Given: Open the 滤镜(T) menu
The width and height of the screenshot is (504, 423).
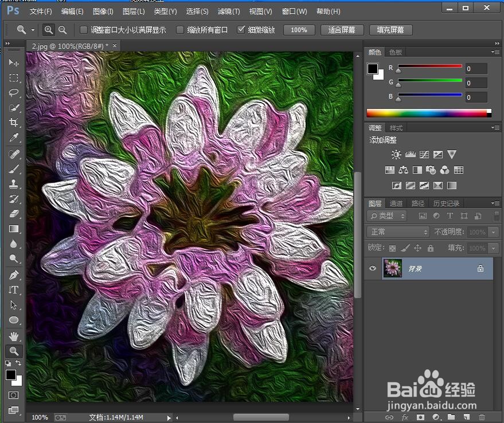Looking at the screenshot, I should [x=229, y=11].
